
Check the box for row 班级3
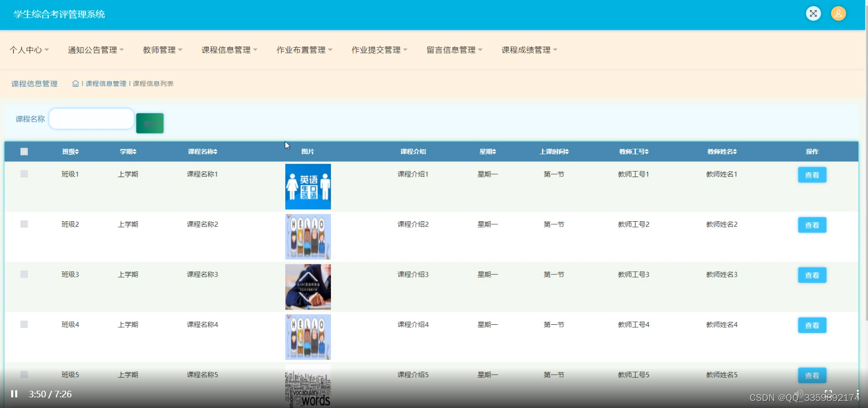[24, 275]
